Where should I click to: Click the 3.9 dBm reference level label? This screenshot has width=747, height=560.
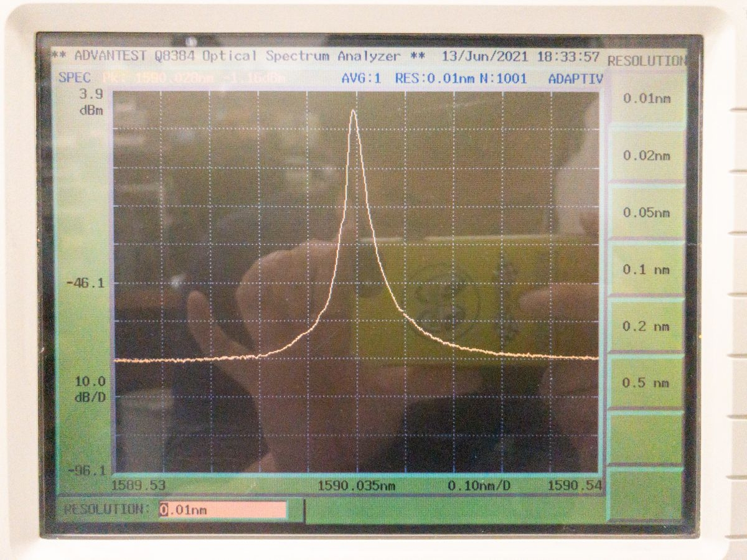[x=90, y=103]
